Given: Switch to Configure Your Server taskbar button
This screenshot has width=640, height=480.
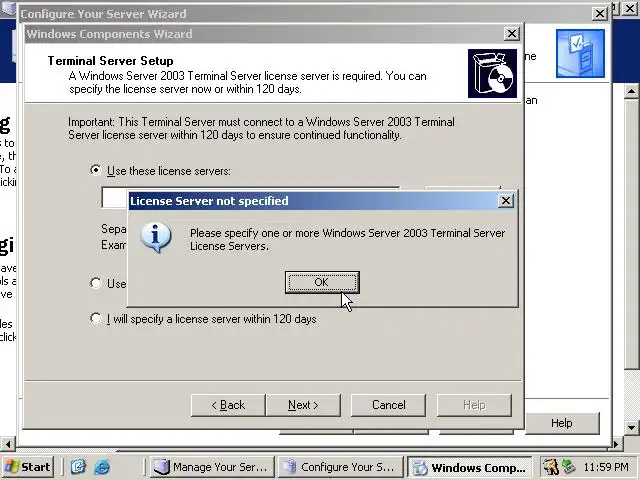Looking at the screenshot, I should tap(340, 467).
